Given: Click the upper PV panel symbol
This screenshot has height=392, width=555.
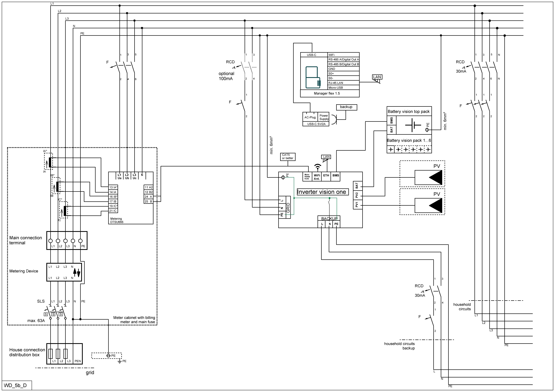Looking at the screenshot, I should 428,178.
